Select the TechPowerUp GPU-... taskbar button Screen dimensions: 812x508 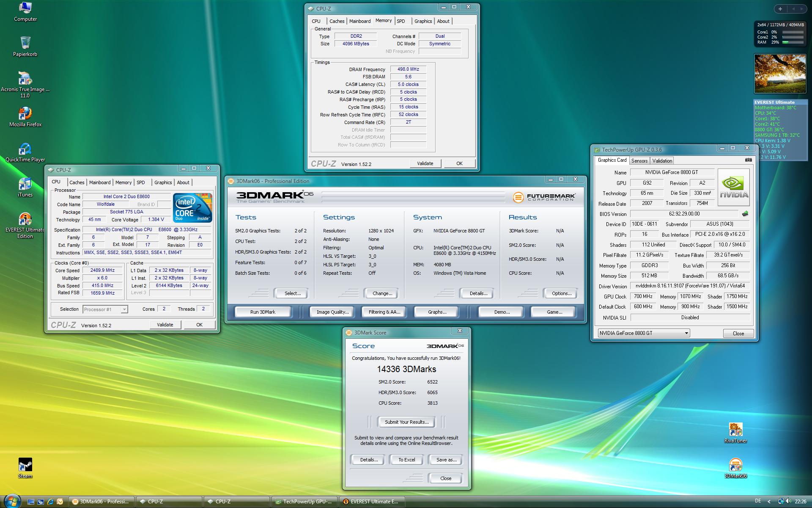305,502
